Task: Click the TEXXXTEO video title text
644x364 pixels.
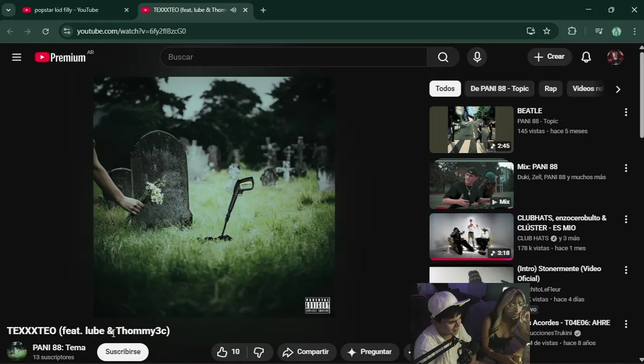Action: click(88, 331)
